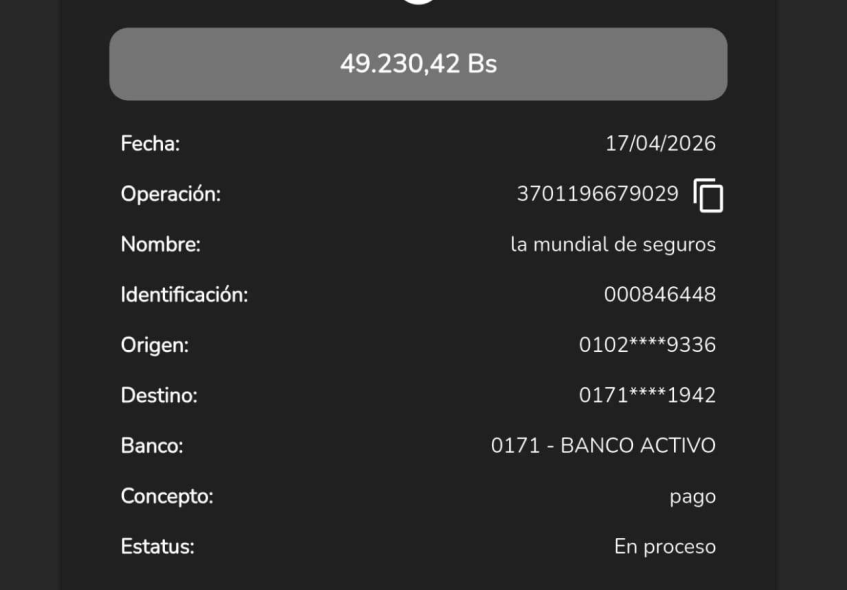Tap the status value 'En proceso'
847x590 pixels.
pos(665,547)
